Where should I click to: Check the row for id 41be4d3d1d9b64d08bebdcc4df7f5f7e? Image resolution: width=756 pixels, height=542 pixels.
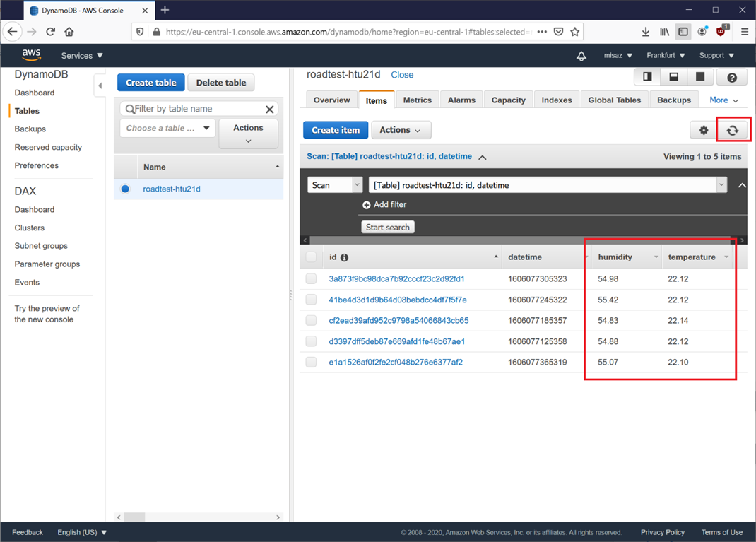coord(311,300)
